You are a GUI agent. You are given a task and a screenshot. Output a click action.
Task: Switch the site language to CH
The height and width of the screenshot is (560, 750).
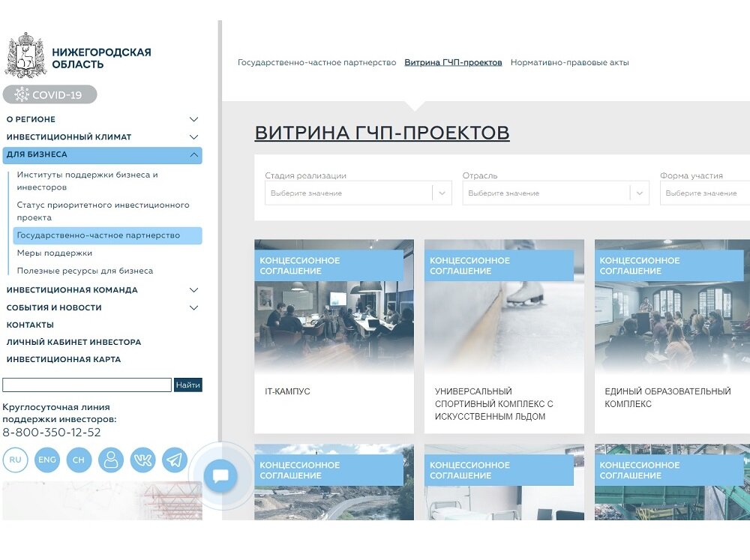click(x=79, y=460)
